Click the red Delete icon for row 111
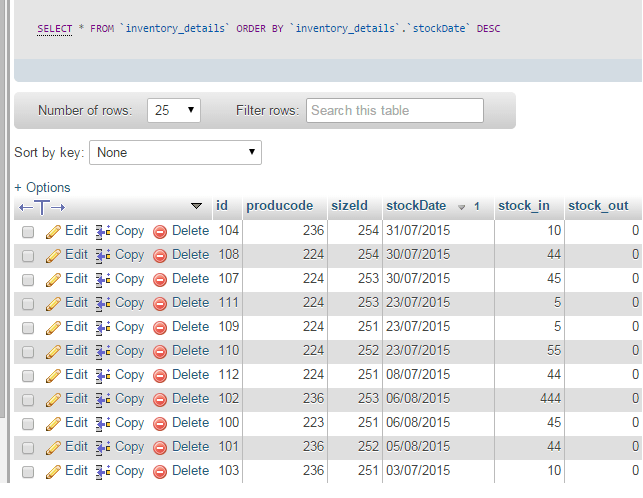This screenshot has height=498, width=643. pyautogui.click(x=160, y=304)
